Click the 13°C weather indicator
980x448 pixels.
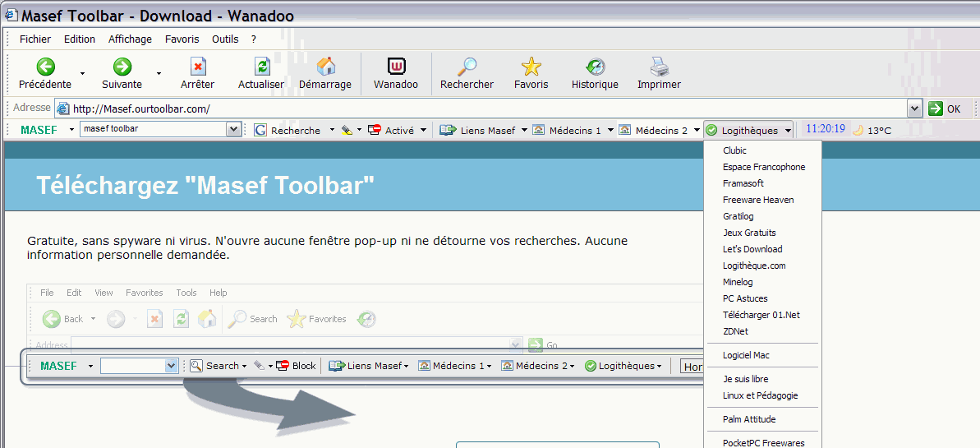point(872,130)
